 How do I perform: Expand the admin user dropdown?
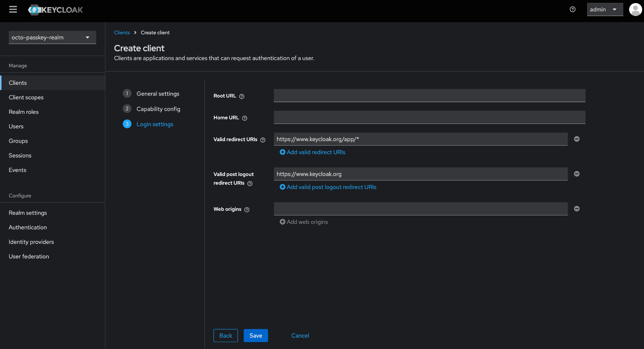pyautogui.click(x=604, y=9)
